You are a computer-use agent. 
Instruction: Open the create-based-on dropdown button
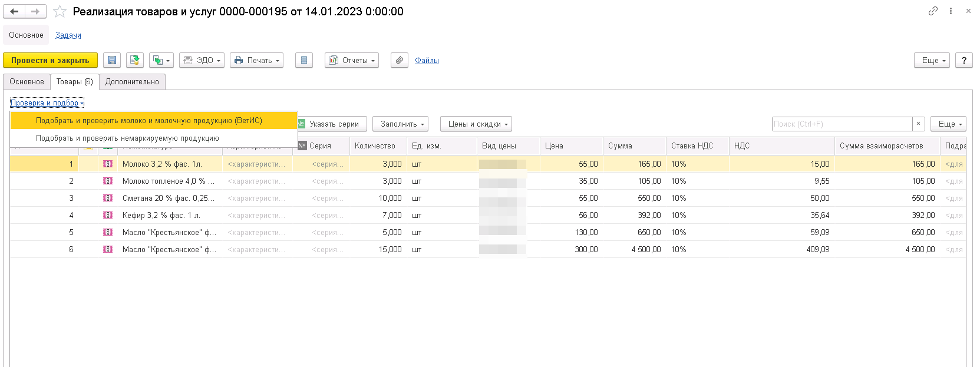coord(161,60)
